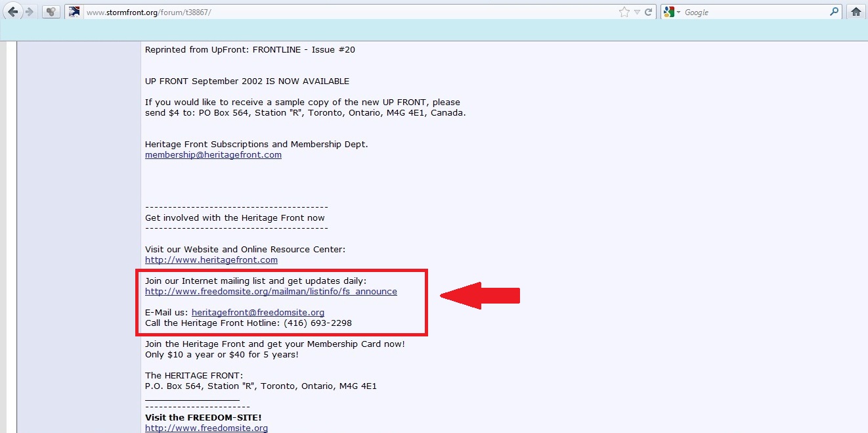Image resolution: width=868 pixels, height=433 pixels.
Task: Reload the page with the refresh icon
Action: [x=648, y=12]
